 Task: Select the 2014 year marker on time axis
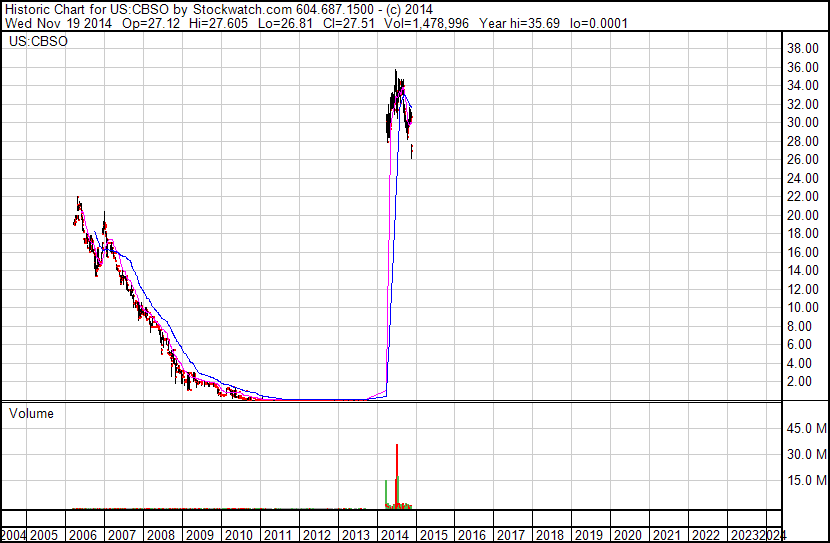click(x=395, y=535)
